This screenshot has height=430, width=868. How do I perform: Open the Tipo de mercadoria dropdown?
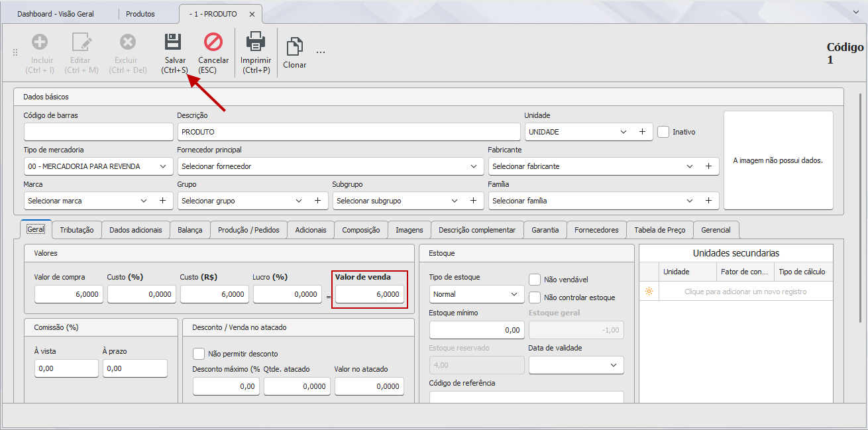point(163,166)
